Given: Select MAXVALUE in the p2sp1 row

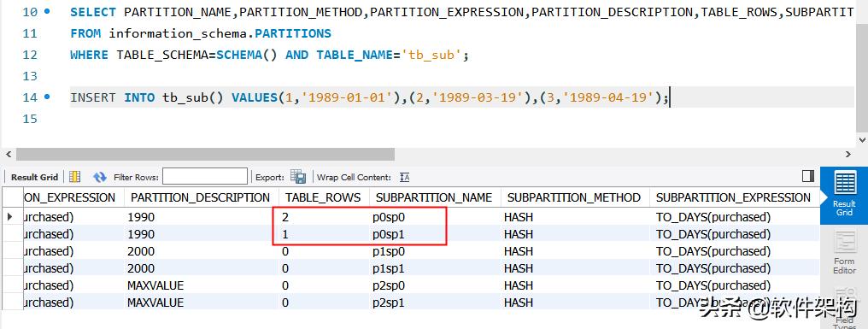Looking at the screenshot, I should [x=155, y=303].
